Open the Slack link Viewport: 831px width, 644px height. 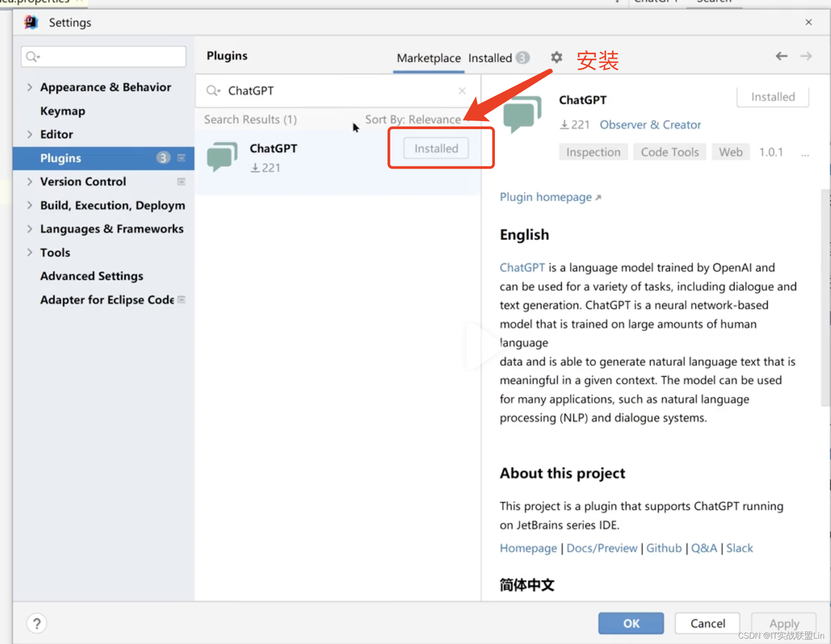pyautogui.click(x=739, y=548)
